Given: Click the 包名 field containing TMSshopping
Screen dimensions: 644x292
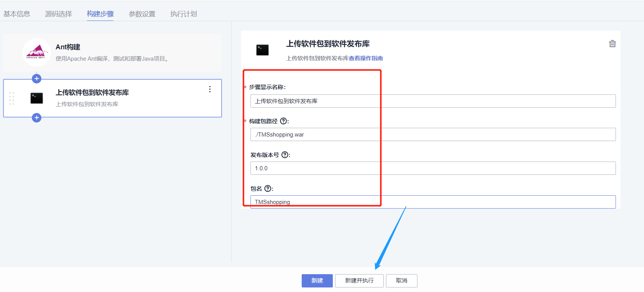Looking at the screenshot, I should (433, 202).
